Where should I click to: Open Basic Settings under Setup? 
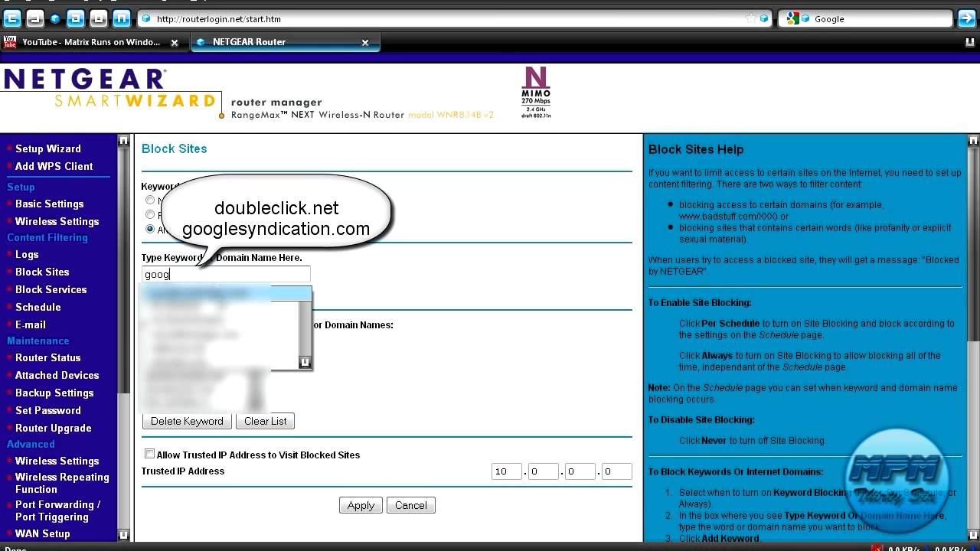pyautogui.click(x=49, y=204)
